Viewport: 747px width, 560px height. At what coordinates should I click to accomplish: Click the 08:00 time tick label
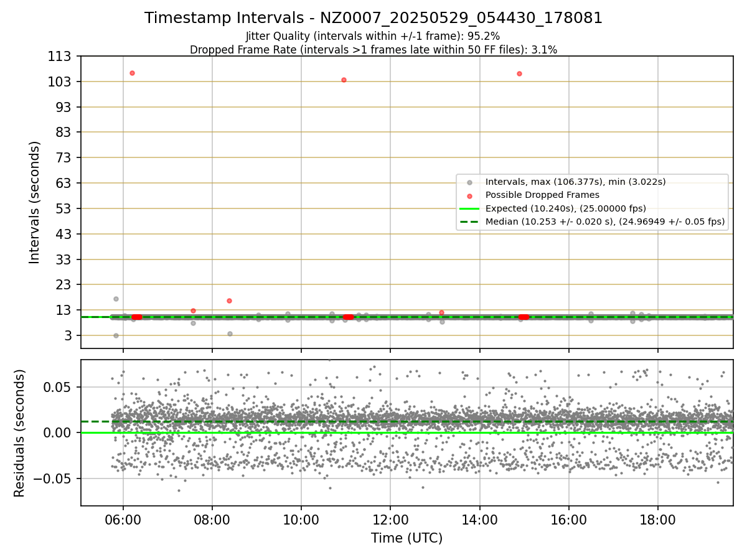pos(212,520)
